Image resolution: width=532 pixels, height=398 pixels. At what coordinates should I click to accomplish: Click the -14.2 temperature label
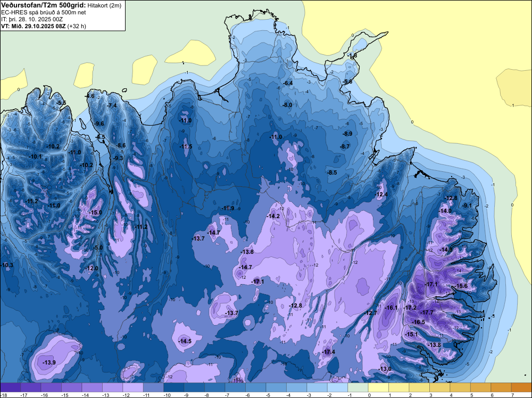pos(273,216)
